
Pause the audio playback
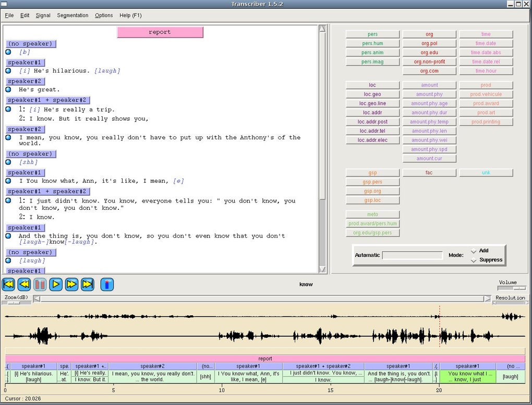tap(40, 284)
